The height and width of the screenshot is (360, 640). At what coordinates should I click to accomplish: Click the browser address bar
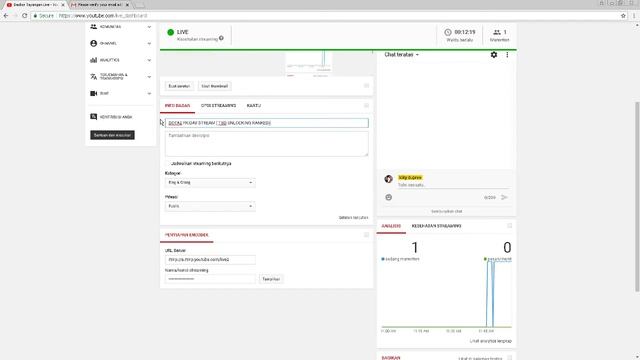[327, 16]
